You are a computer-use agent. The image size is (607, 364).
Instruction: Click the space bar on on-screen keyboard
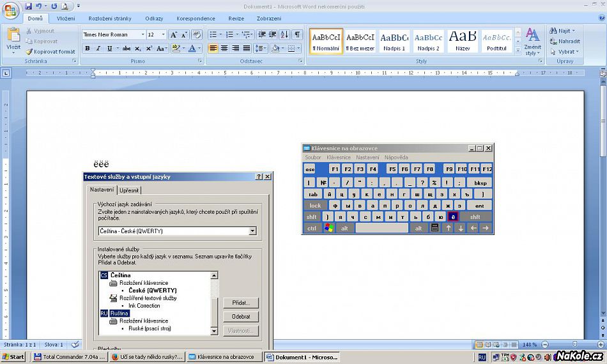[x=381, y=228]
